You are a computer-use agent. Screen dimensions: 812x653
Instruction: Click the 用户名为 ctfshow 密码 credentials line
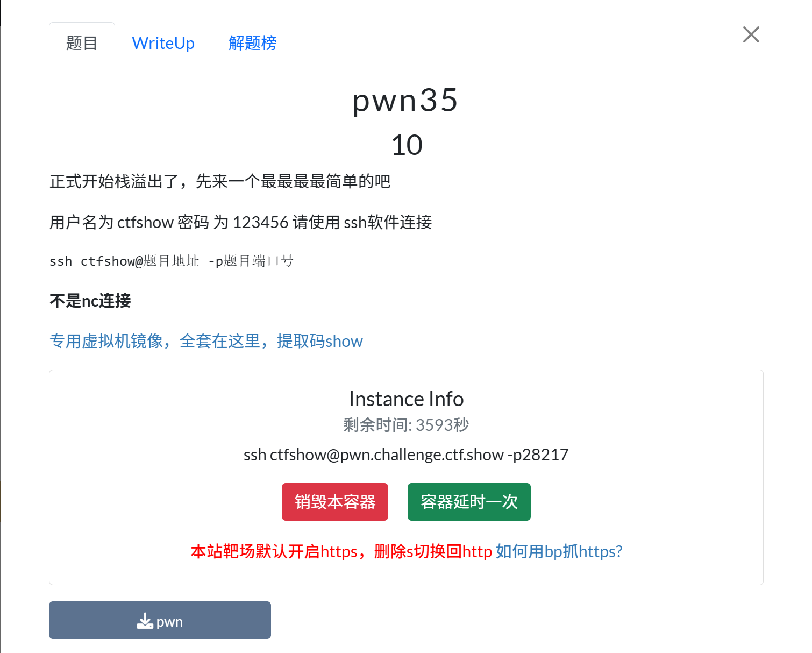(x=240, y=222)
